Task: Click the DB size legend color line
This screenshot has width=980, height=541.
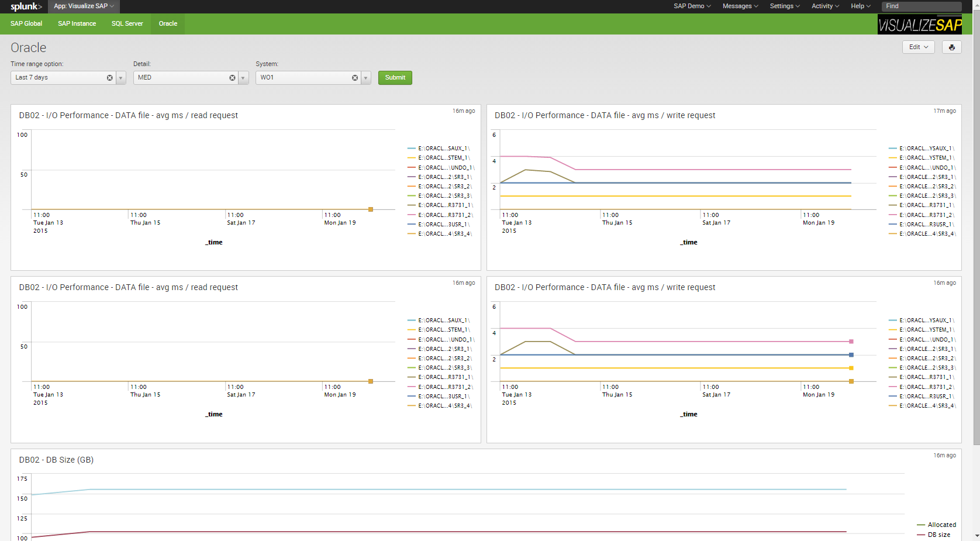Action: pos(921,535)
